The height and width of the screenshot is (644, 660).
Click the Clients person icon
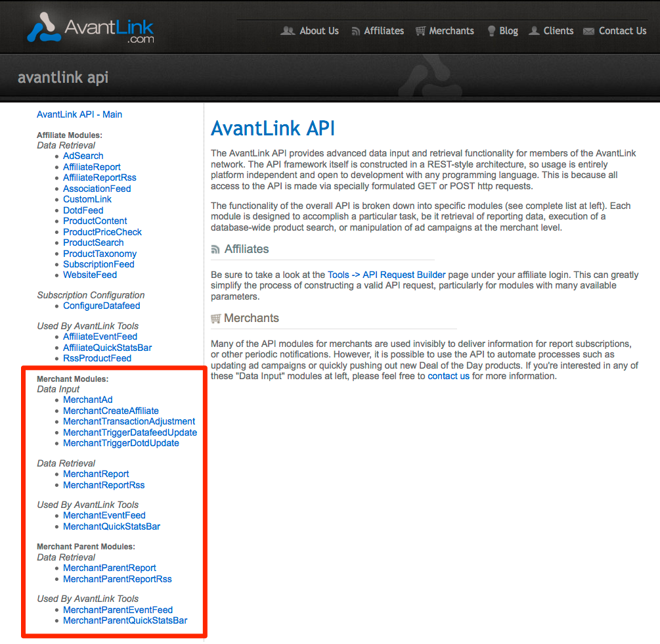tap(534, 31)
